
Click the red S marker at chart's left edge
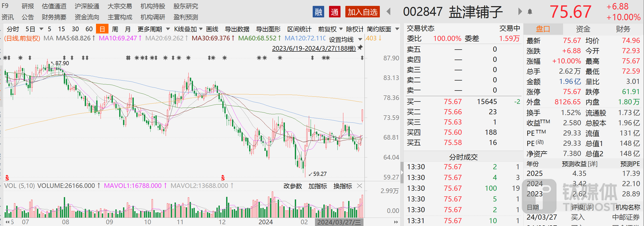(x=7, y=178)
